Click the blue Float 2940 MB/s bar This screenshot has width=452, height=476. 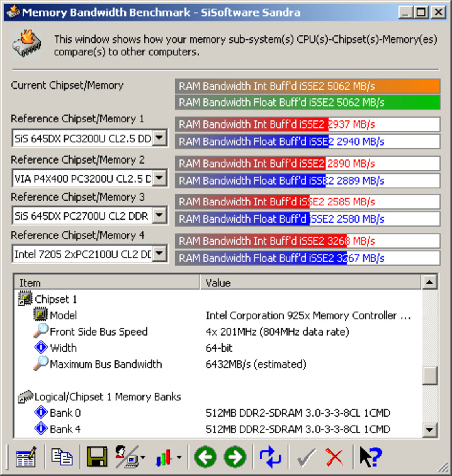307,142
